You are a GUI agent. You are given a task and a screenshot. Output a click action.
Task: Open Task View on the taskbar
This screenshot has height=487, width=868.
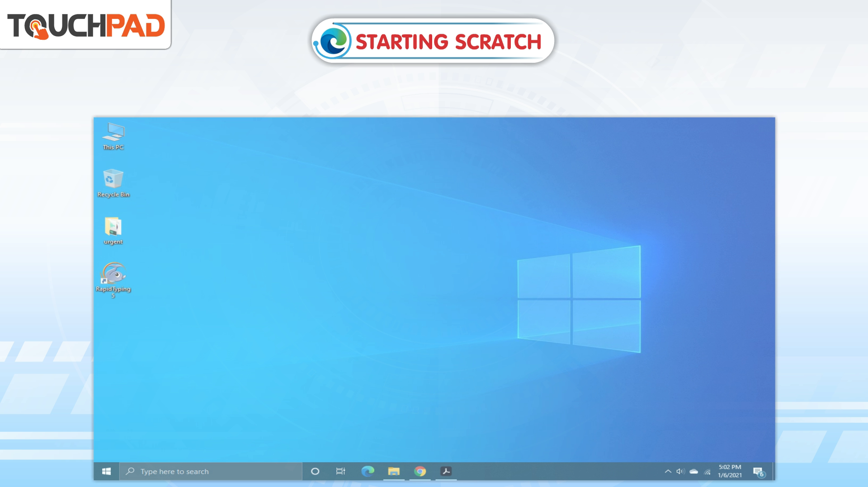pyautogui.click(x=341, y=471)
